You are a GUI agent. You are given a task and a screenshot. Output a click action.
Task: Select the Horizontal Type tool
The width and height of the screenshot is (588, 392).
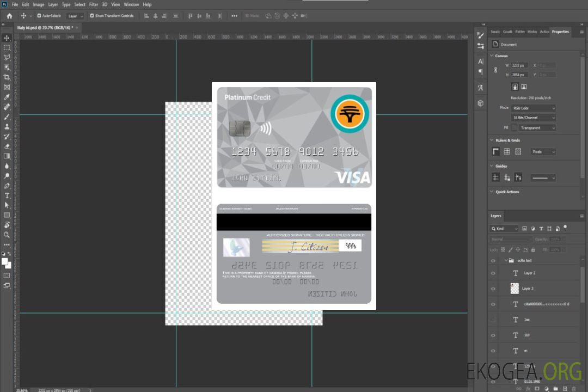tap(7, 195)
